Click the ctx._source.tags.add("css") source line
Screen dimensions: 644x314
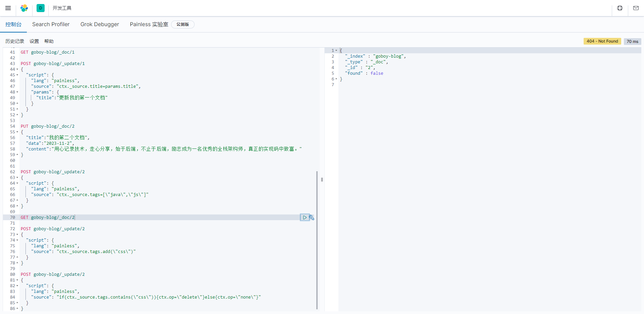coord(84,252)
